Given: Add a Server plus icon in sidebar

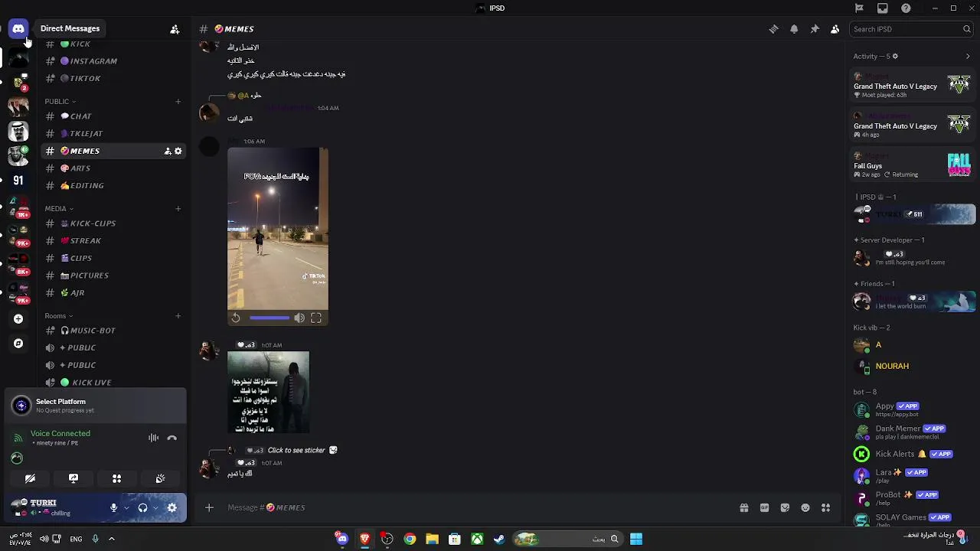Looking at the screenshot, I should [18, 318].
